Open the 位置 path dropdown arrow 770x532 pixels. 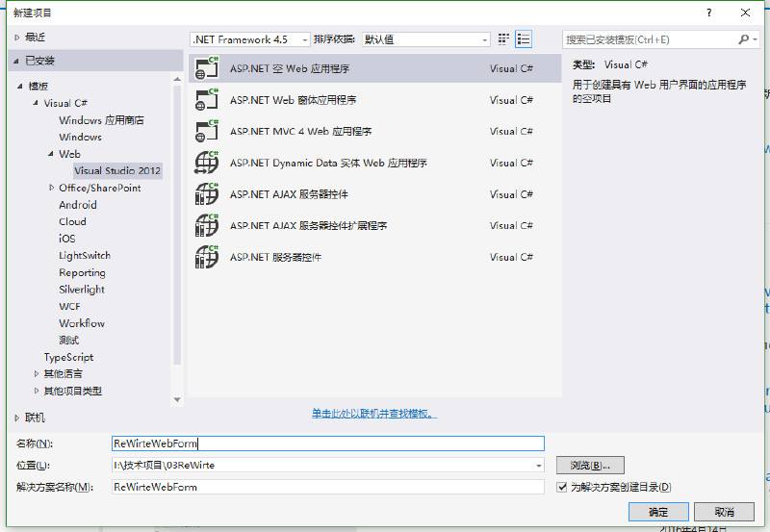[539, 466]
